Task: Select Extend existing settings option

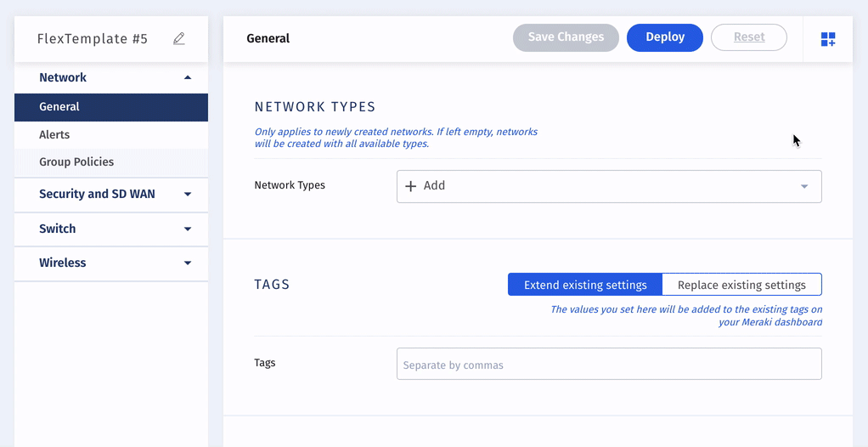Action: pos(585,285)
